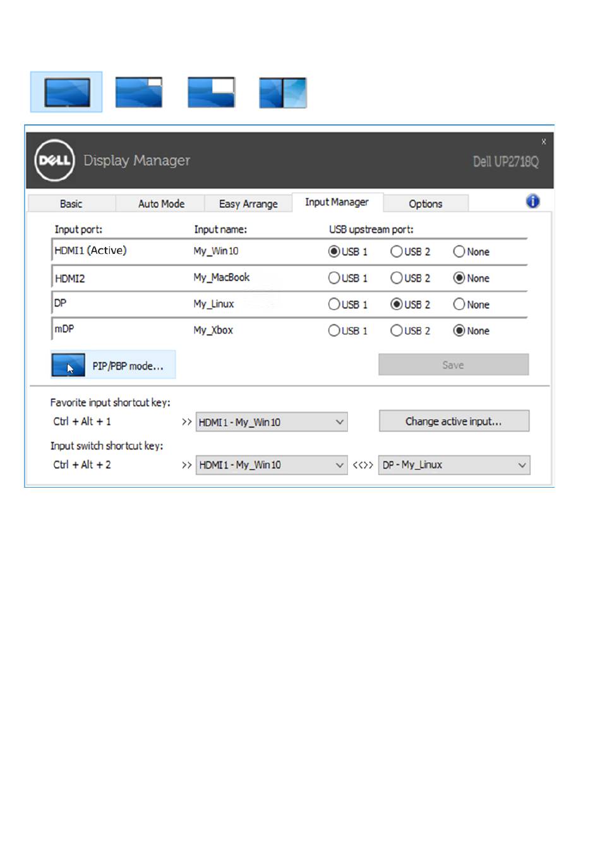
Task: Click the USB upstream port heading
Action: pos(371,229)
